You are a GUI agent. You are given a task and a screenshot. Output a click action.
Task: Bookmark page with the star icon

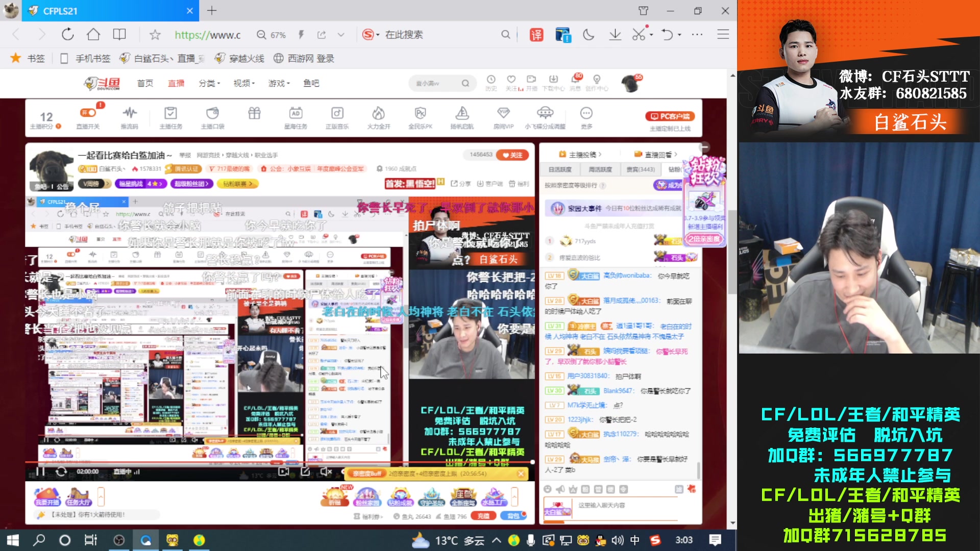[155, 34]
